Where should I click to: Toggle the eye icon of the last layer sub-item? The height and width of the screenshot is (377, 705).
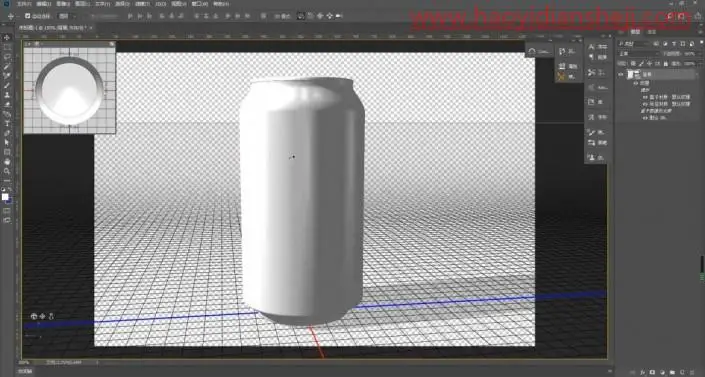[x=645, y=118]
